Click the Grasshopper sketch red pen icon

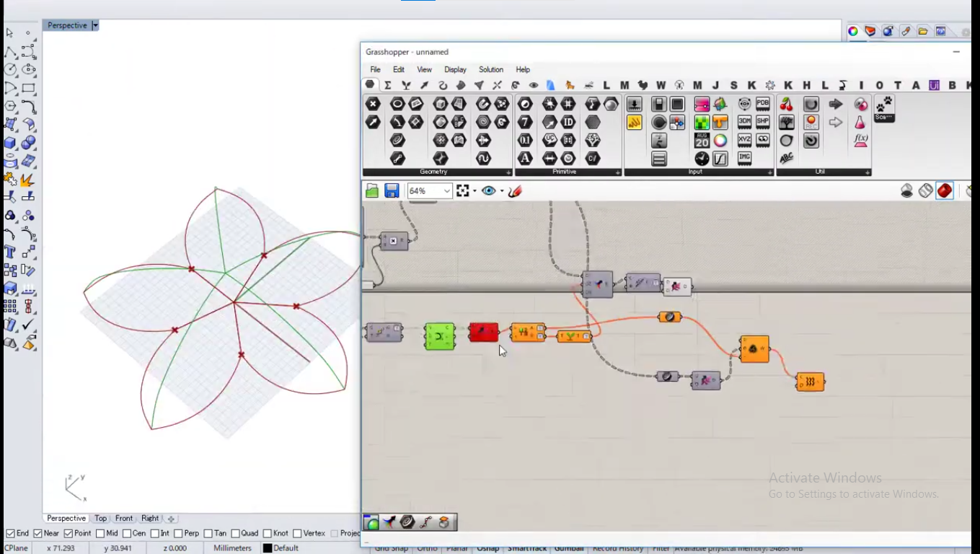[x=515, y=191]
